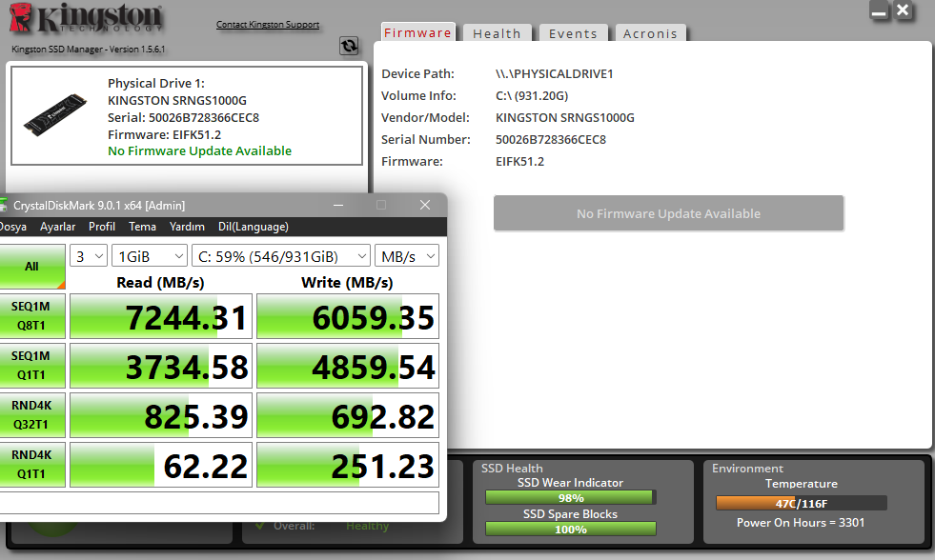The image size is (935, 560).
Task: Expand the test count dropdown showing 3
Action: (89, 256)
